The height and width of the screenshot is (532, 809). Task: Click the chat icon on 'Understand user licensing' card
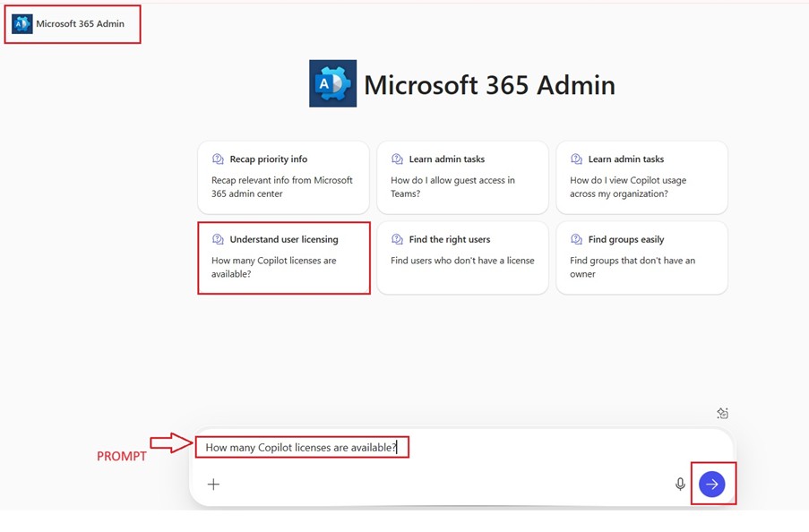218,239
